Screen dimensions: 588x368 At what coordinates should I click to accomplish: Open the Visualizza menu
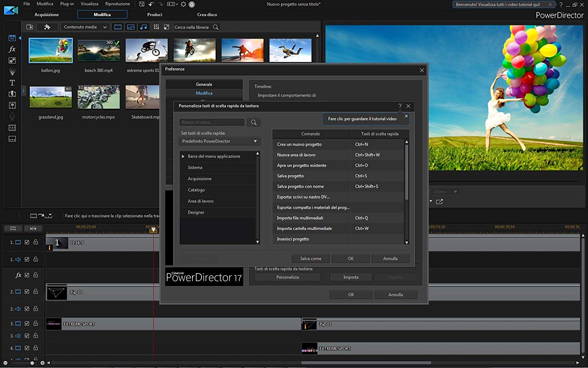point(89,4)
